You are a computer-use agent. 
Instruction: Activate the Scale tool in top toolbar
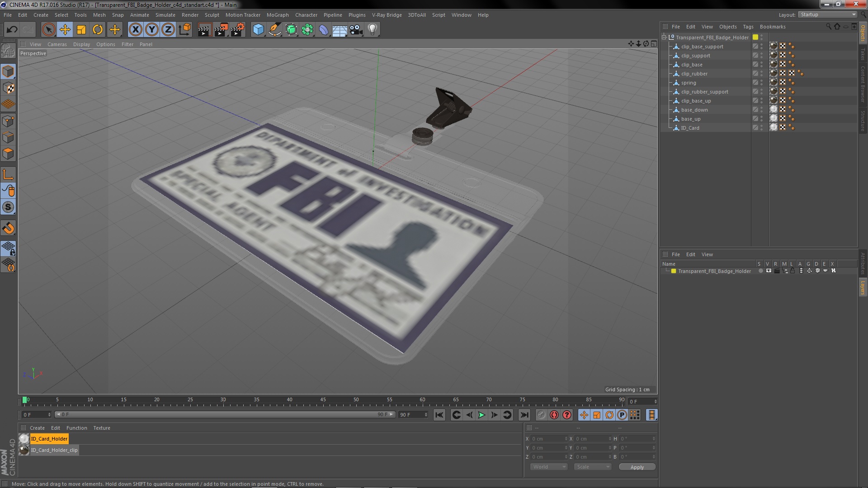(x=81, y=30)
